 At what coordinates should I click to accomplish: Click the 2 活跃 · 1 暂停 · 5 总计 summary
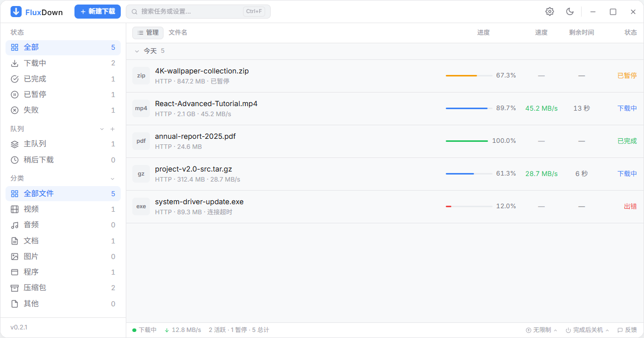(x=239, y=330)
